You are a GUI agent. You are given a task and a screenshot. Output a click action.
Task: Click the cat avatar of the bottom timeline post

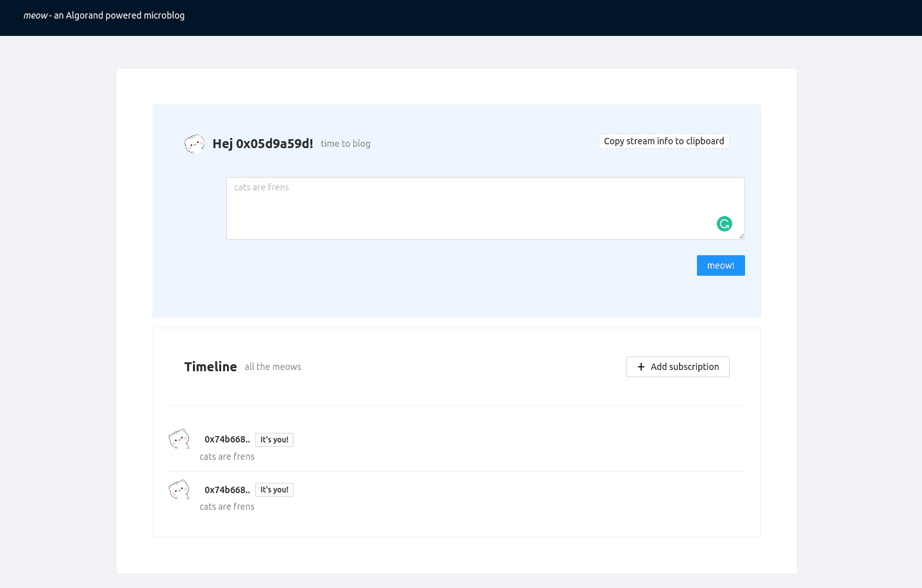[179, 490]
